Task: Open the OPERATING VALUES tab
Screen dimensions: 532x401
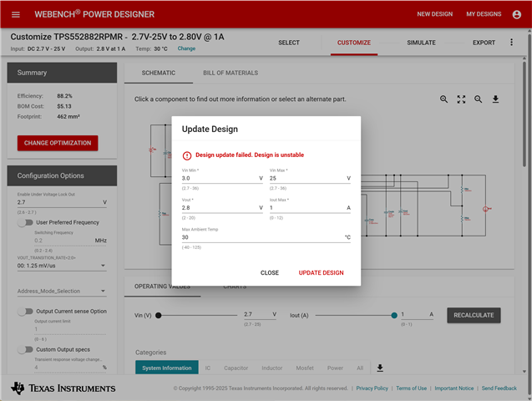Action: [x=162, y=287]
